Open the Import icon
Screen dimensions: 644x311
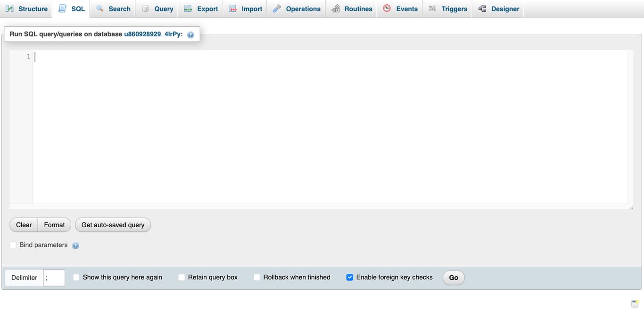232,8
